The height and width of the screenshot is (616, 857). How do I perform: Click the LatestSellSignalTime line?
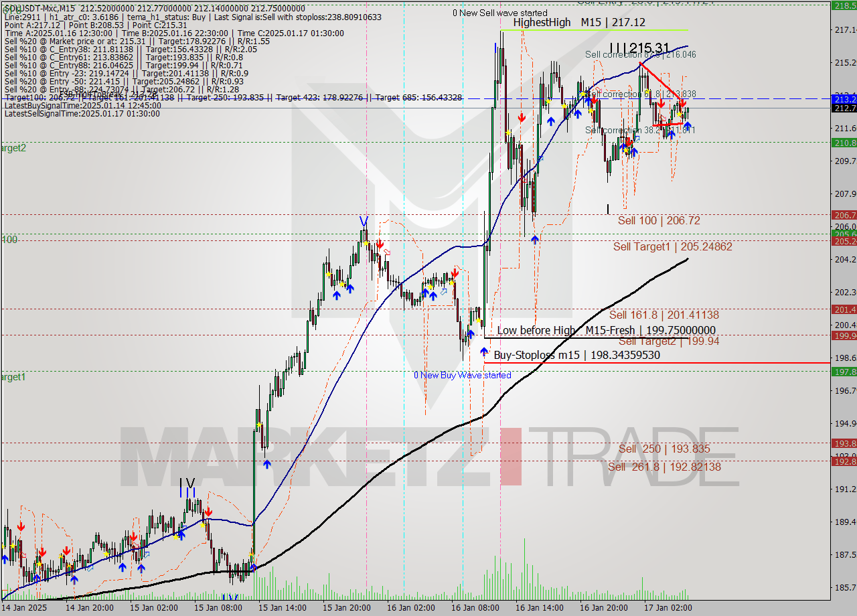(82, 113)
